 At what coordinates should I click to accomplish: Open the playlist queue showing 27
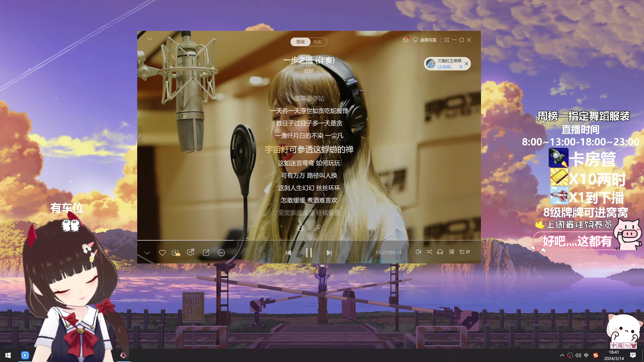pos(465,252)
